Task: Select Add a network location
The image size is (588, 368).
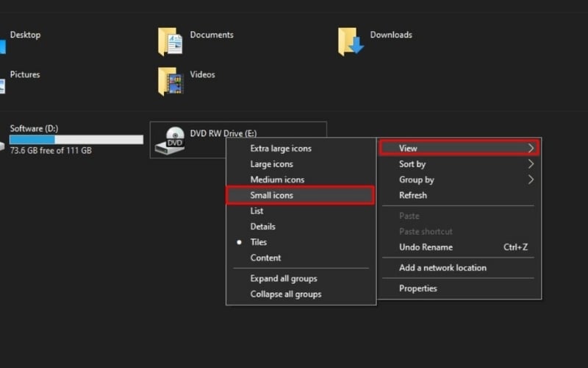Action: pyautogui.click(x=459, y=268)
